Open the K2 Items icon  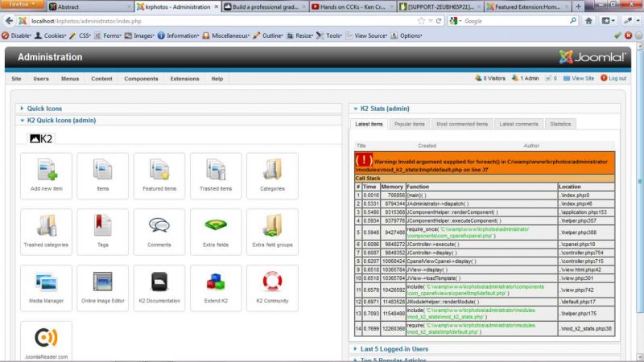[103, 175]
